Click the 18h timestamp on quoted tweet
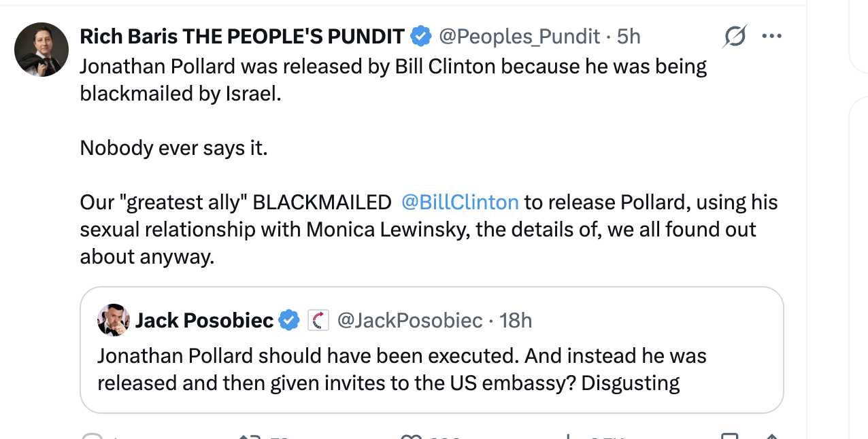This screenshot has height=439, width=868. point(516,319)
